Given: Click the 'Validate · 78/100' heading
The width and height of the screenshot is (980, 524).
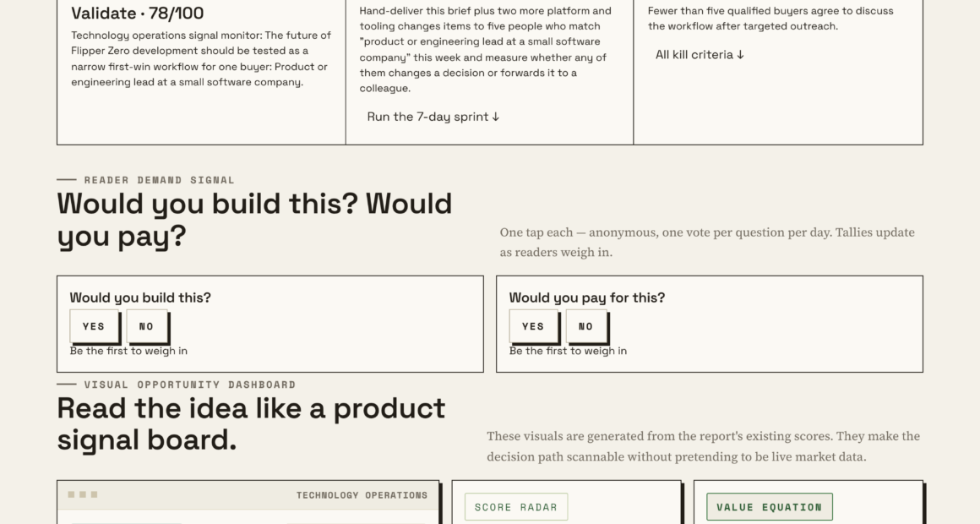Looking at the screenshot, I should click(x=138, y=14).
